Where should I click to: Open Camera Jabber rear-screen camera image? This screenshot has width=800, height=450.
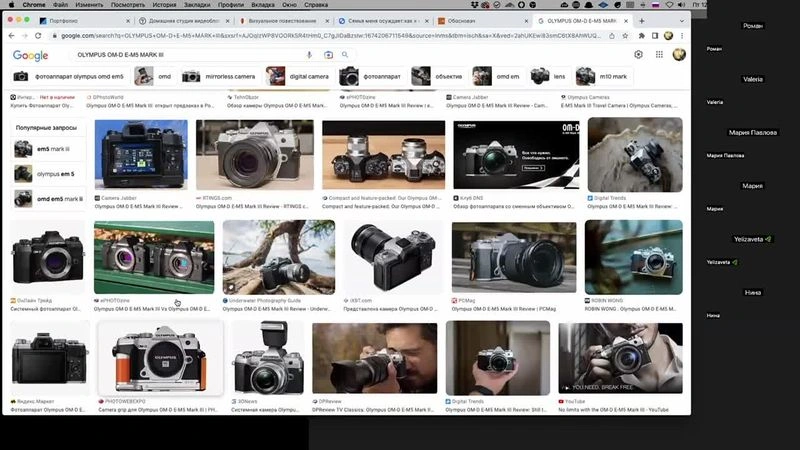[141, 155]
